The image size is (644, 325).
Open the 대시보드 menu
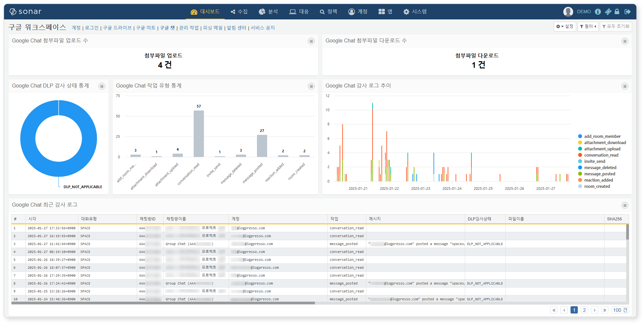[x=205, y=12]
